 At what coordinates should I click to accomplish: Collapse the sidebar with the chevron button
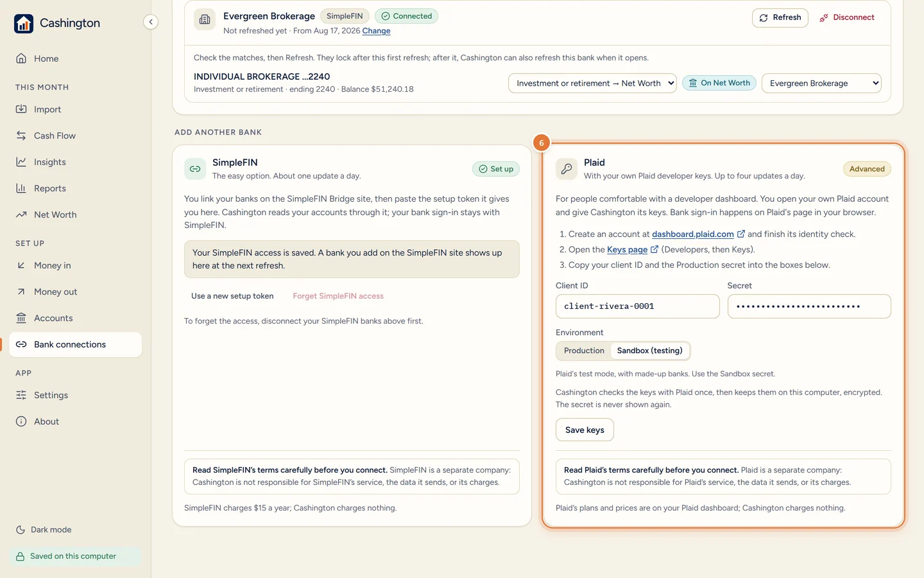(151, 22)
